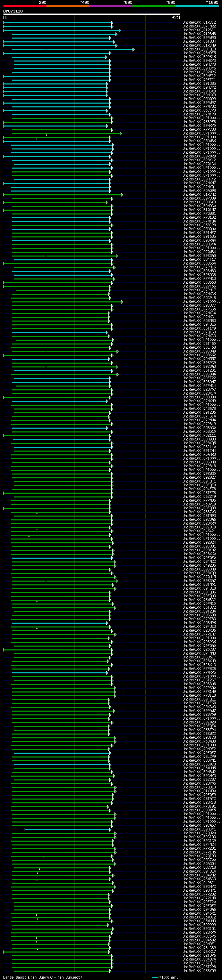Screen dimensions: 222x980
Task: Select the UniRef100_B2BXJ0 label
Action: point(199,394)
